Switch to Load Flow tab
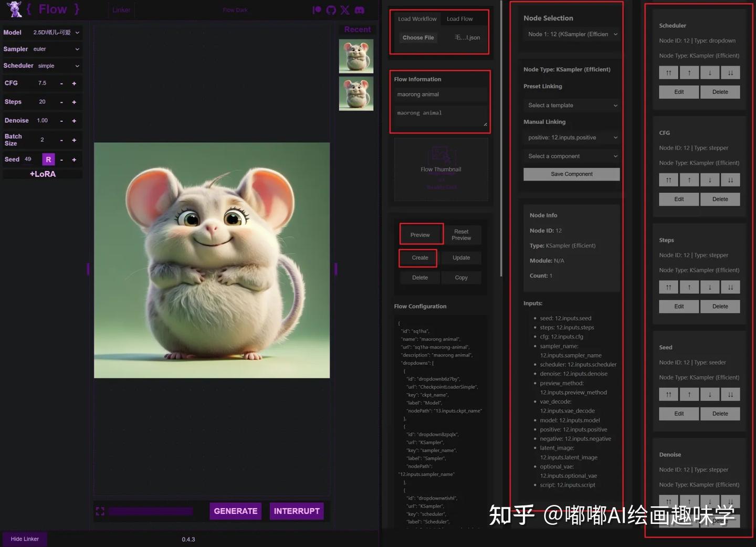The width and height of the screenshot is (756, 547). tap(459, 19)
